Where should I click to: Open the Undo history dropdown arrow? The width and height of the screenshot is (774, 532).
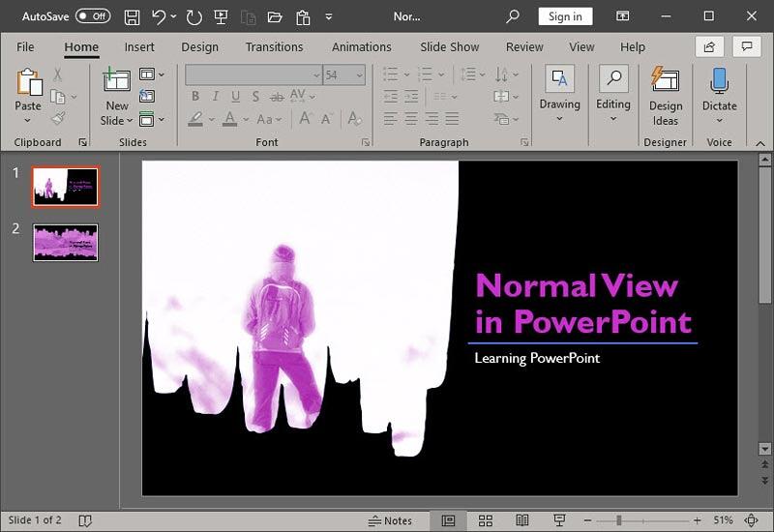pyautogui.click(x=173, y=16)
